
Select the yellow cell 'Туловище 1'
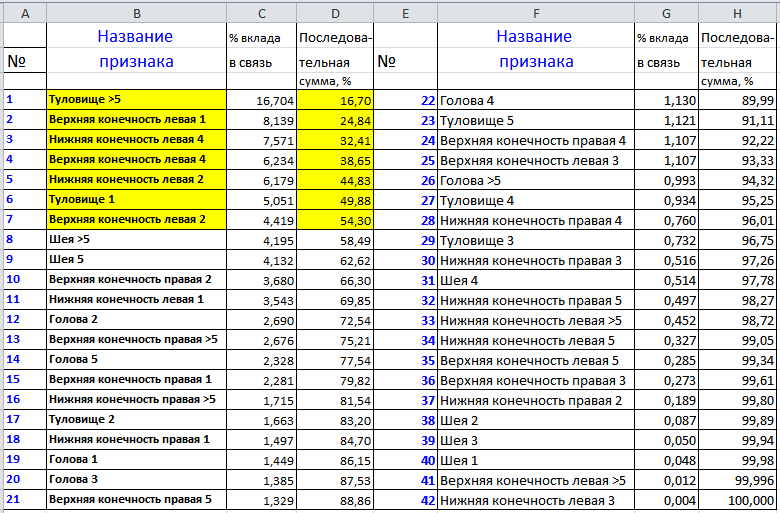pos(137,200)
